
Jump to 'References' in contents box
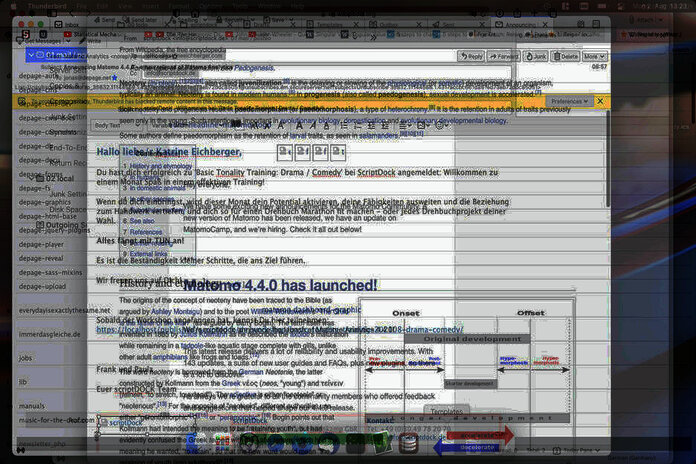(146, 232)
